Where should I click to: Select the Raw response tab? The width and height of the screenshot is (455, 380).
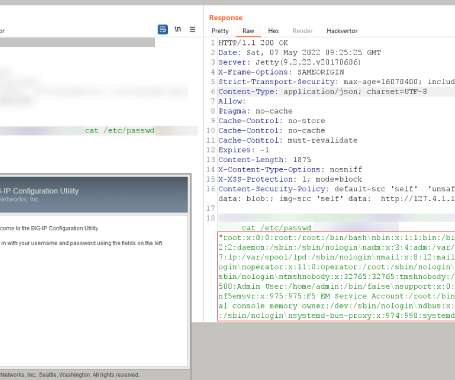click(x=248, y=31)
